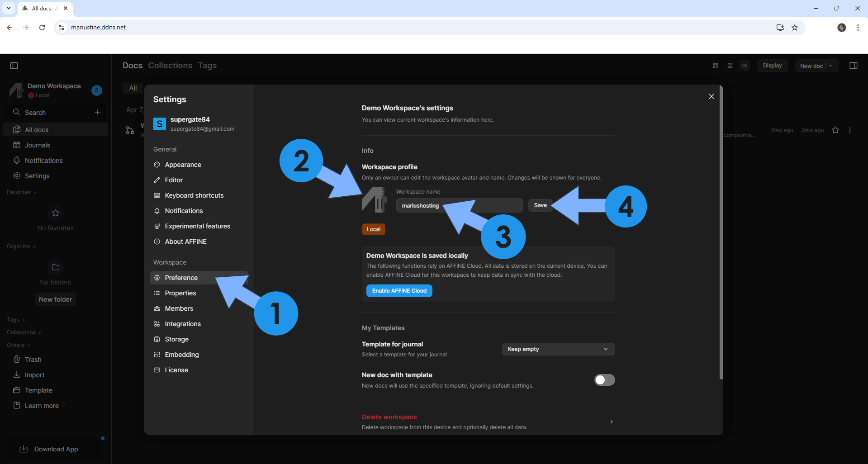Screen dimensions: 868x464
Task: Open the doc row three-dot menu
Action: [x=850, y=130]
